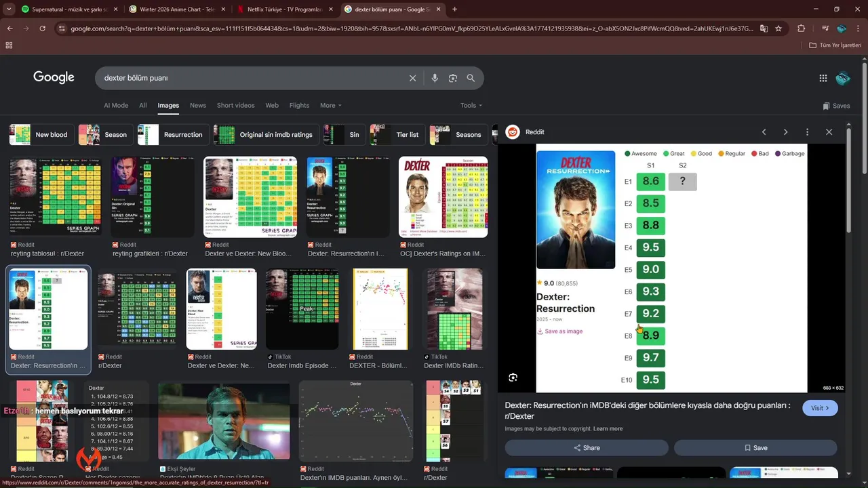This screenshot has width=868, height=488.
Task: Open search by image camera icon
Action: click(453, 78)
